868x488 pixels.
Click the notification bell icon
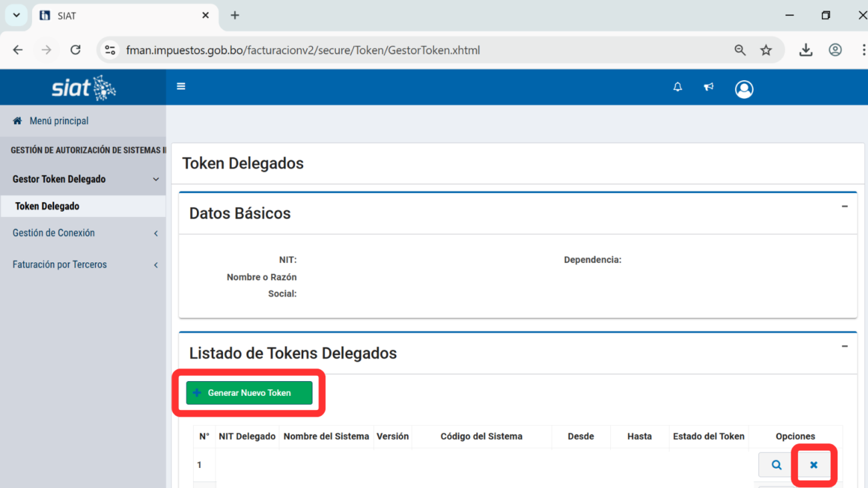(678, 87)
